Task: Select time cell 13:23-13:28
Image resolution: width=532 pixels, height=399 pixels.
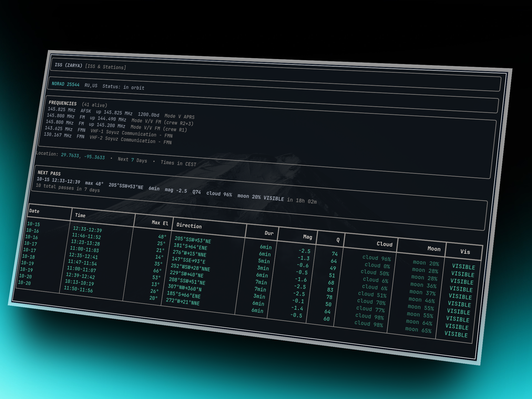Action: (x=85, y=242)
